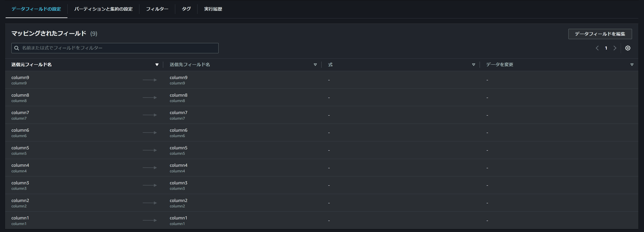Click mapping arrow for column5 row
The width and height of the screenshot is (644, 232).
[149, 150]
